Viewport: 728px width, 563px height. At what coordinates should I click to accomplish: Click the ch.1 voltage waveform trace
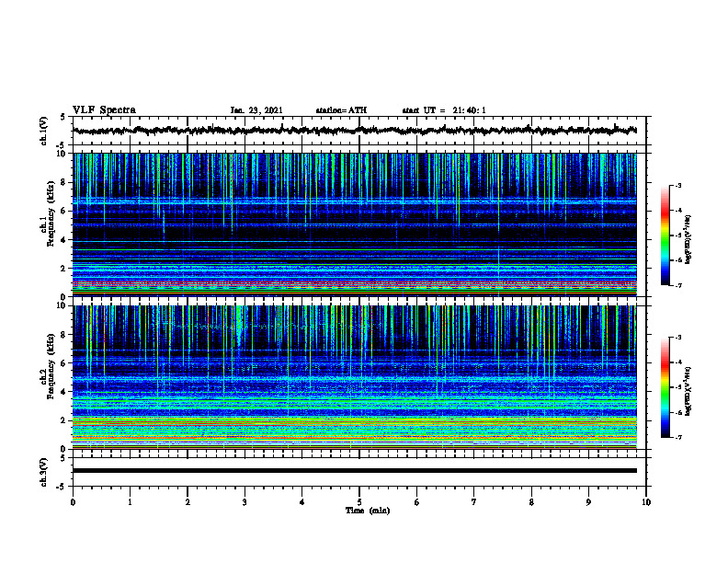[355, 131]
